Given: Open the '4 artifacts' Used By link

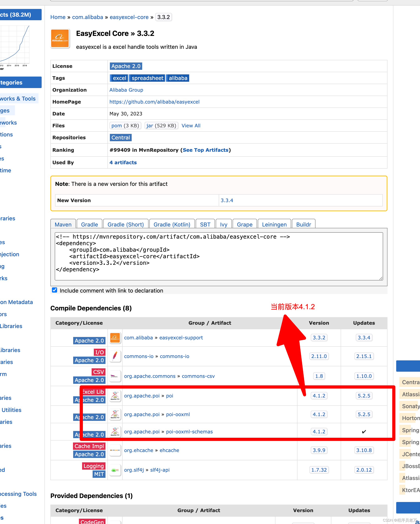Looking at the screenshot, I should coord(123,162).
